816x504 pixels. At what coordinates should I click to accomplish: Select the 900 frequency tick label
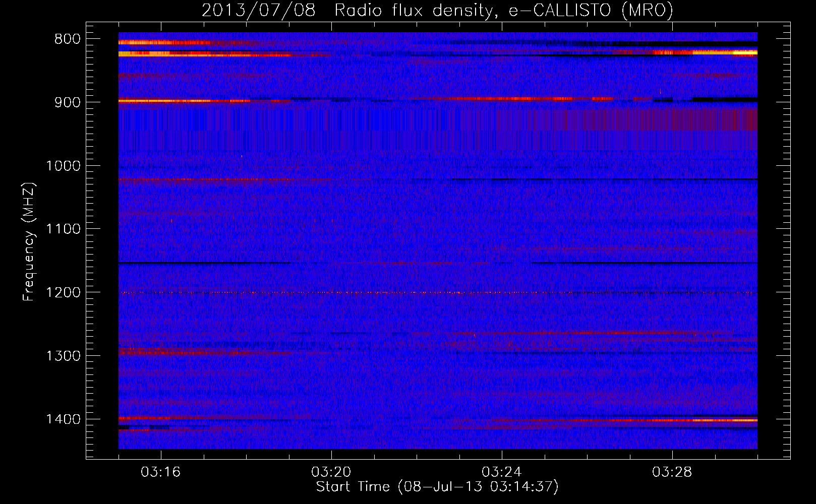point(67,102)
